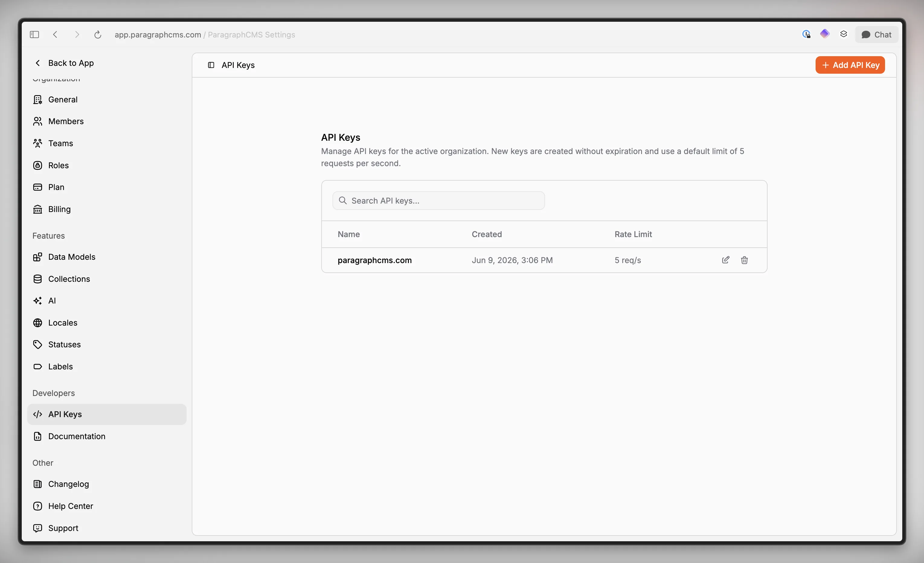Click the Rate Limit column header
The height and width of the screenshot is (563, 924).
633,234
